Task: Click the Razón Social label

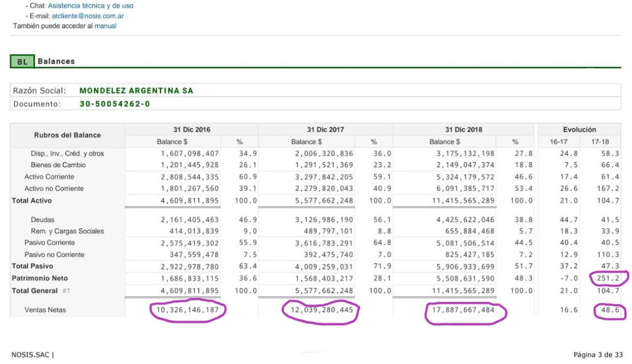Action: coord(39,91)
